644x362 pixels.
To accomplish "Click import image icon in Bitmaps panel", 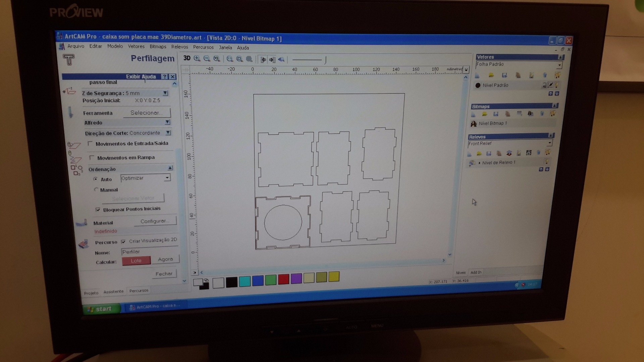I will 530,114.
